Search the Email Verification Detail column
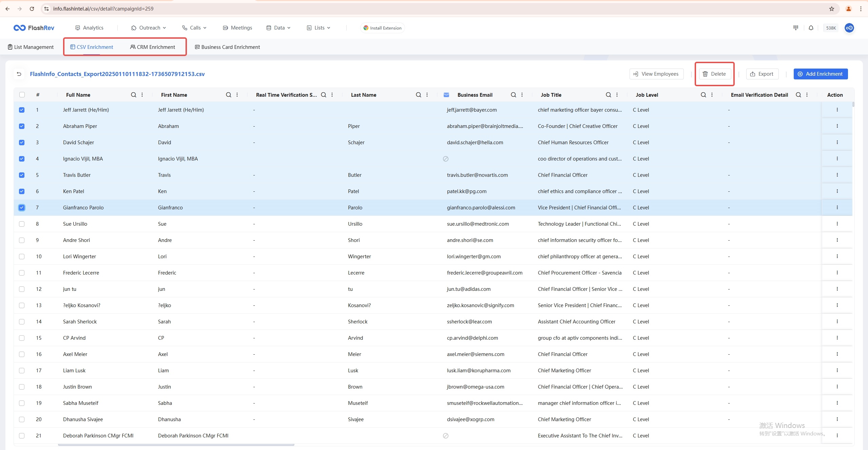This screenshot has width=868, height=450. (x=798, y=95)
